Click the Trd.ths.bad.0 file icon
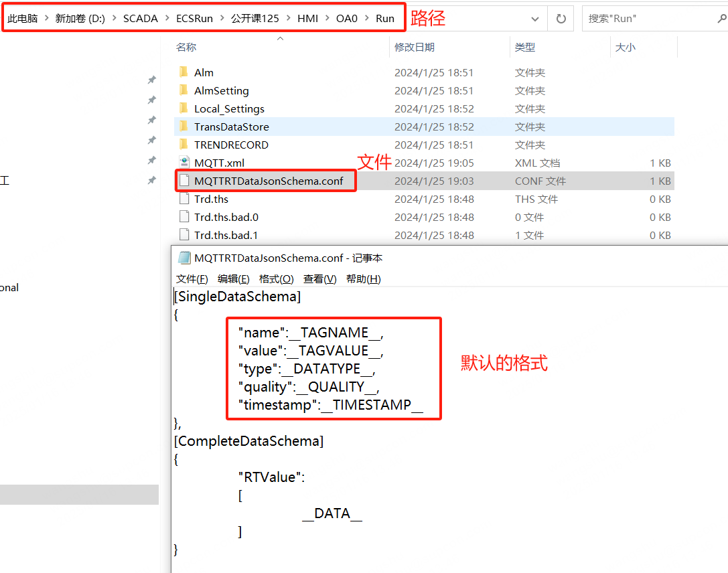The height and width of the screenshot is (573, 728). tap(184, 217)
